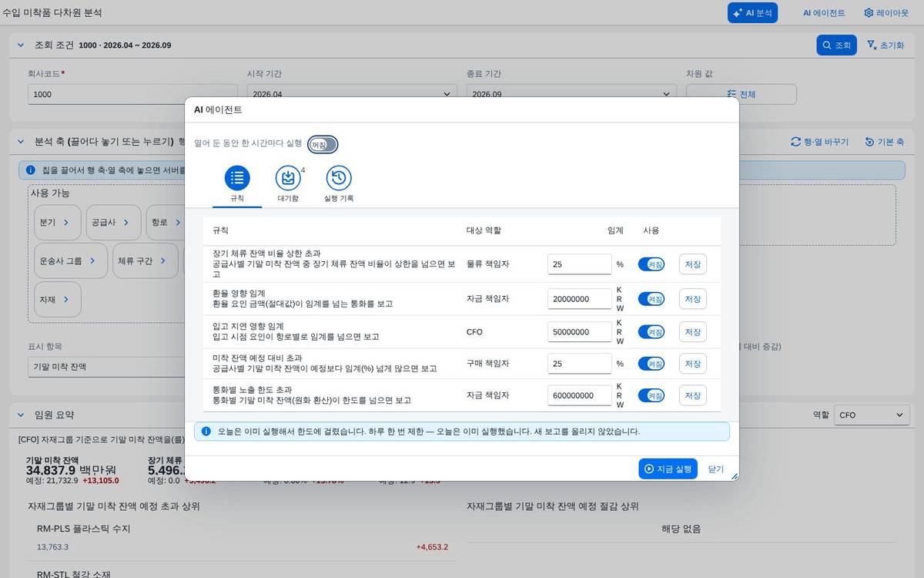Image resolution: width=924 pixels, height=578 pixels.
Task: Open the 대기함 inbox icon
Action: [x=288, y=178]
